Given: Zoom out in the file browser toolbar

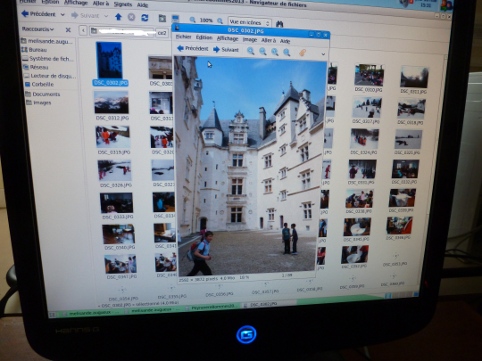Looking at the screenshot, I should (192, 20).
